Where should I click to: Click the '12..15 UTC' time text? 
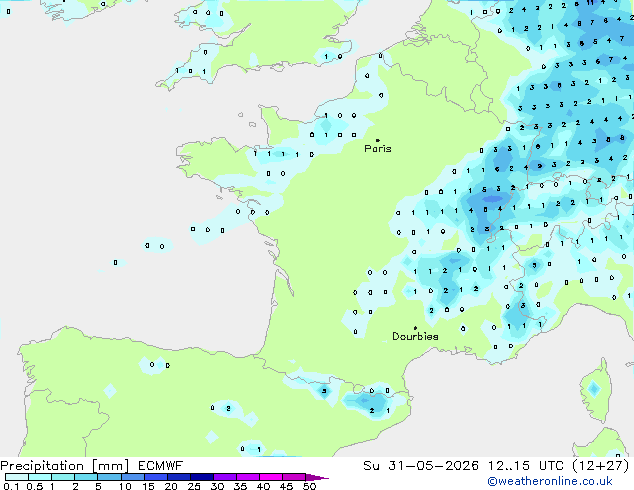(525, 466)
